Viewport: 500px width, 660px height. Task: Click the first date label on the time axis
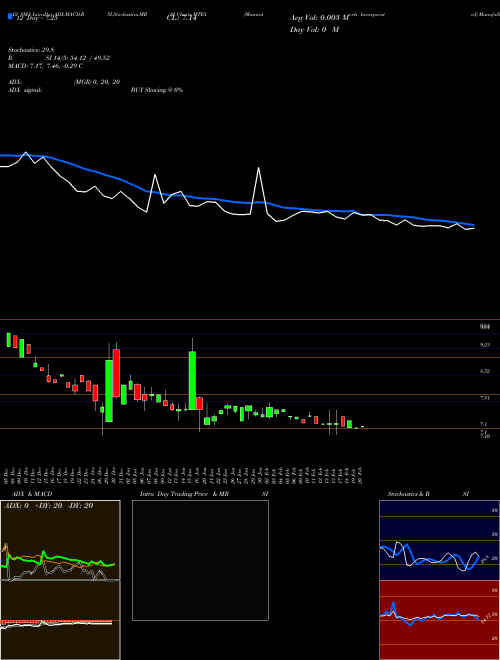8,474
